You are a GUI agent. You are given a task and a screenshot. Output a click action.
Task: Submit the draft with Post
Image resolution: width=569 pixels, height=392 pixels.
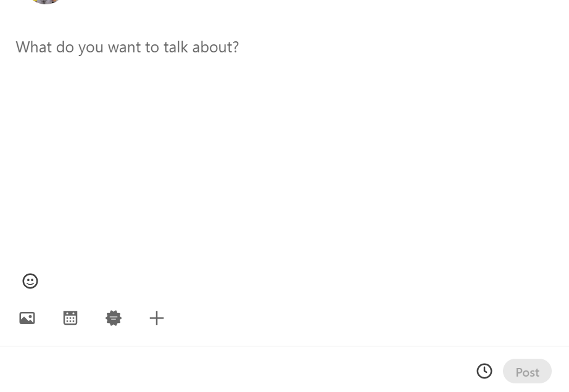point(527,372)
